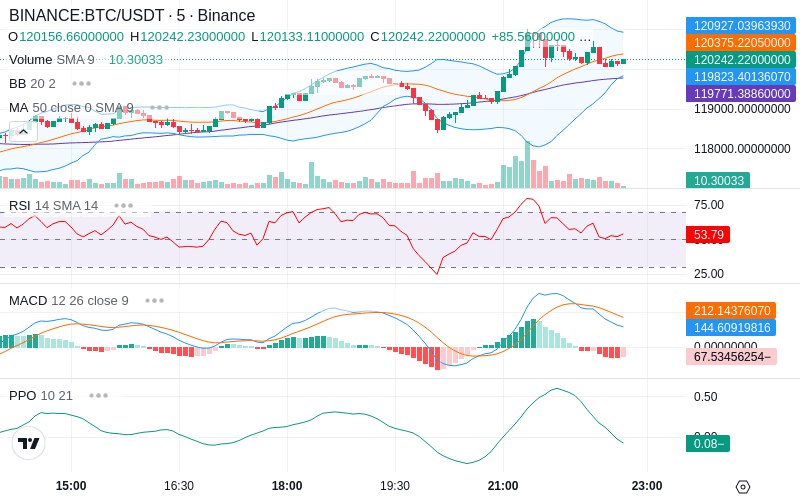Click the 23:00 time axis label
The width and height of the screenshot is (800, 500).
647,486
